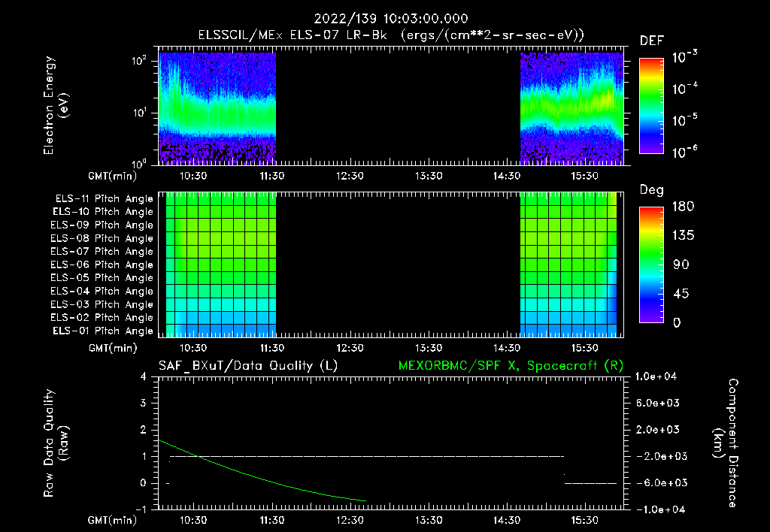This screenshot has width=770, height=532.
Task: Click 15:30 tick under the data quality panel
Action: [x=584, y=520]
